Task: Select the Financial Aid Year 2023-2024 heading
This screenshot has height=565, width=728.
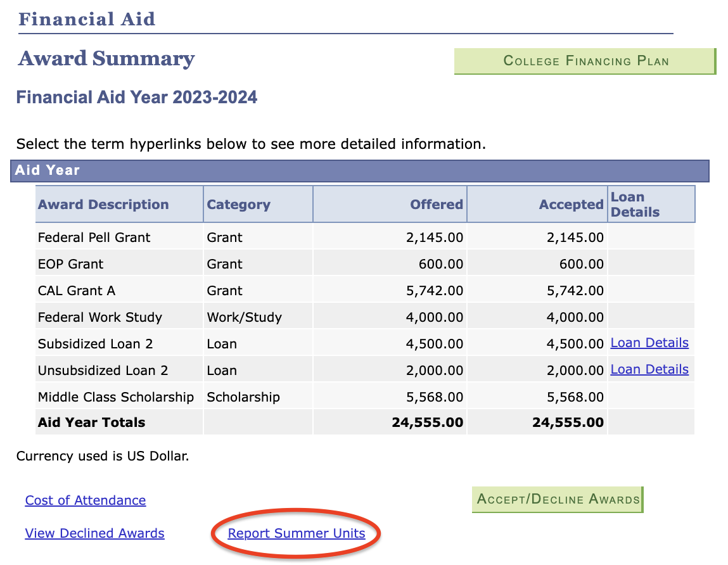Action: coord(136,97)
